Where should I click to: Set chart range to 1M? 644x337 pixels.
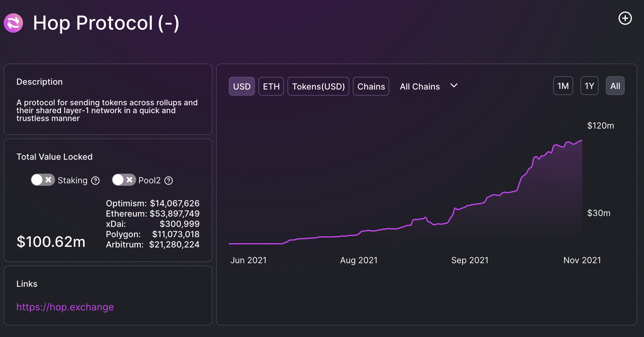(563, 86)
